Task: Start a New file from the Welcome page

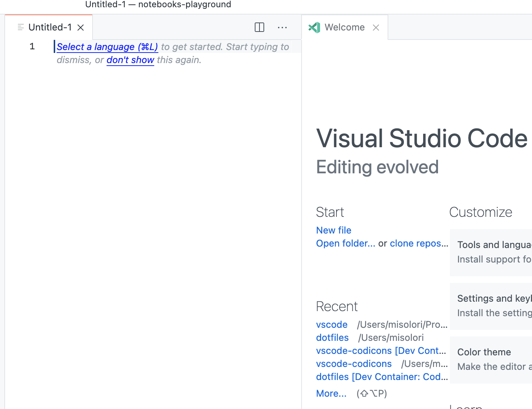Action: pyautogui.click(x=333, y=230)
